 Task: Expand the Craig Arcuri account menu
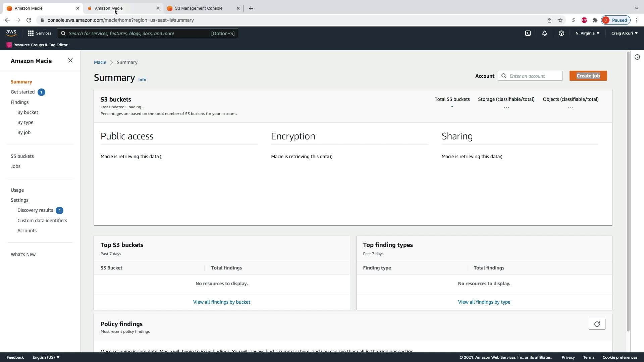(624, 33)
